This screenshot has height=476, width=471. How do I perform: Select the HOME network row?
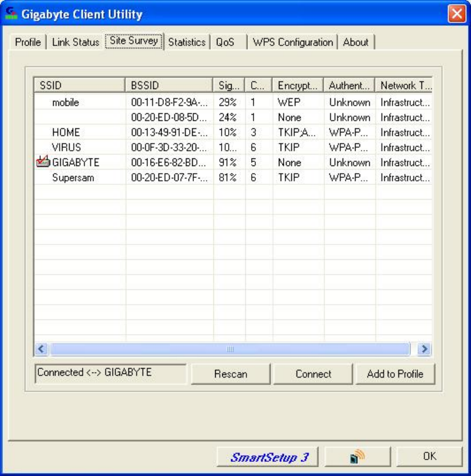233,133
